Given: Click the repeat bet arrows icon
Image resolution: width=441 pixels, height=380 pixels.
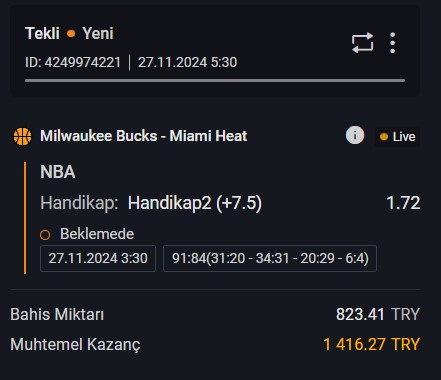Looking at the screenshot, I should point(362,43).
